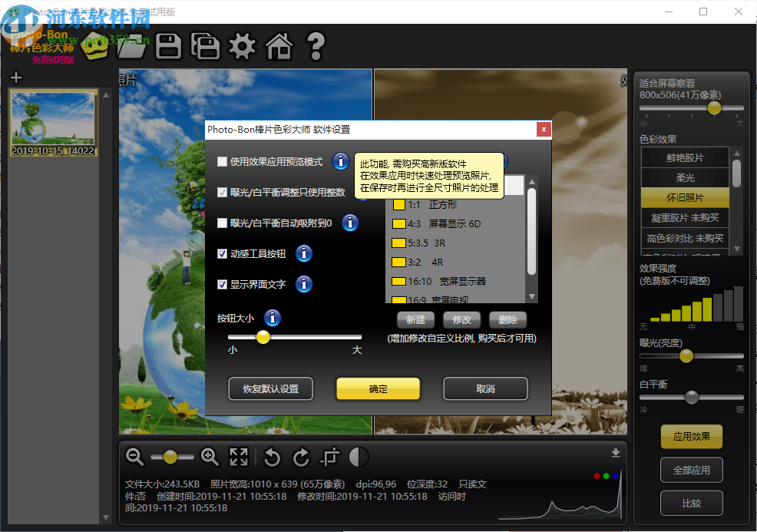The image size is (757, 532).
Task: Click the download arrow icon above histogram
Action: [616, 452]
